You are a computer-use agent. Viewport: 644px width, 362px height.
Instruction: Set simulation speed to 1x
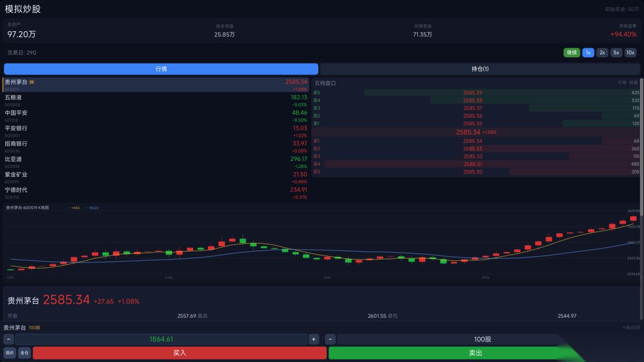coord(588,53)
